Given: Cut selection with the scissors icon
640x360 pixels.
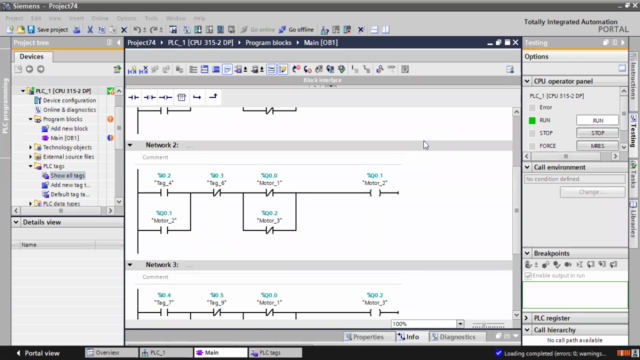Looking at the screenshot, I should tap(90, 30).
